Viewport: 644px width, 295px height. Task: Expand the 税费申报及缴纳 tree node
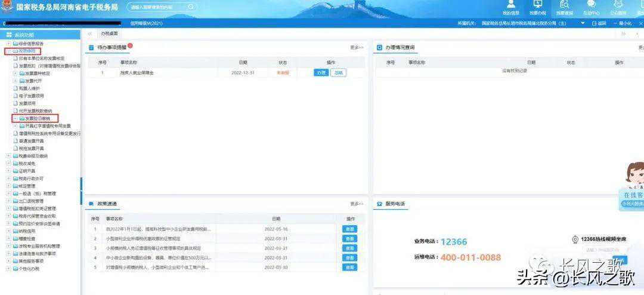tap(8, 156)
